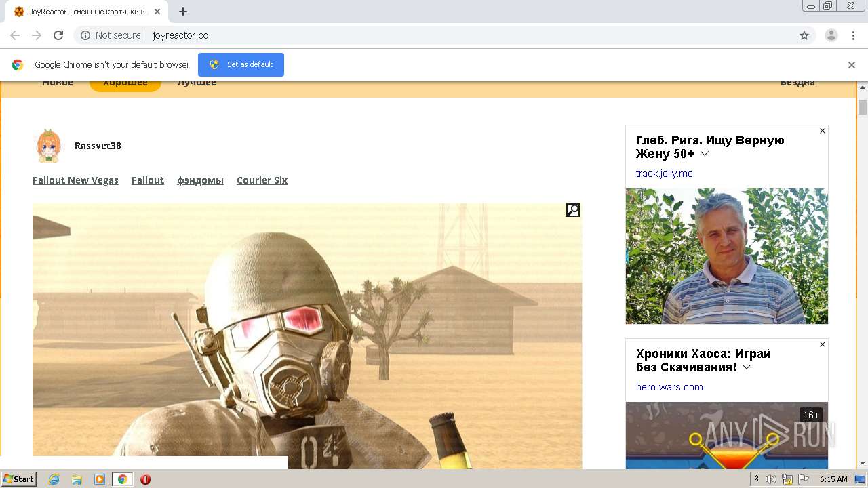Switch to the Хорошее tab

coord(125,85)
